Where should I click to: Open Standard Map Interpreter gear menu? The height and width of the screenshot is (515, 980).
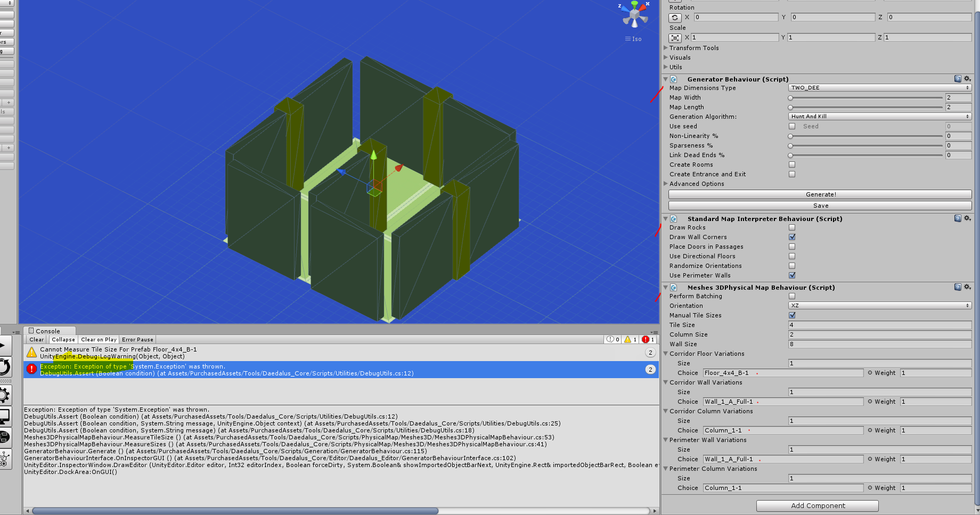click(967, 218)
